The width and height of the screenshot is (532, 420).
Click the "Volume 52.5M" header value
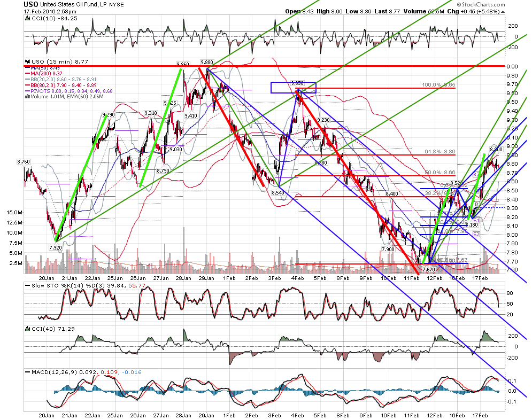pyautogui.click(x=424, y=12)
